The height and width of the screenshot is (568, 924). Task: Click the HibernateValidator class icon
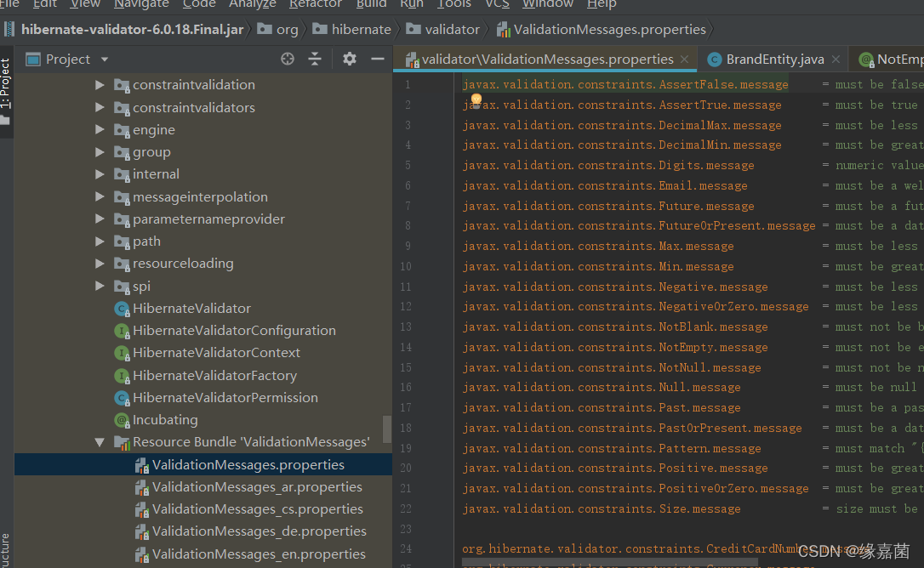pos(122,309)
